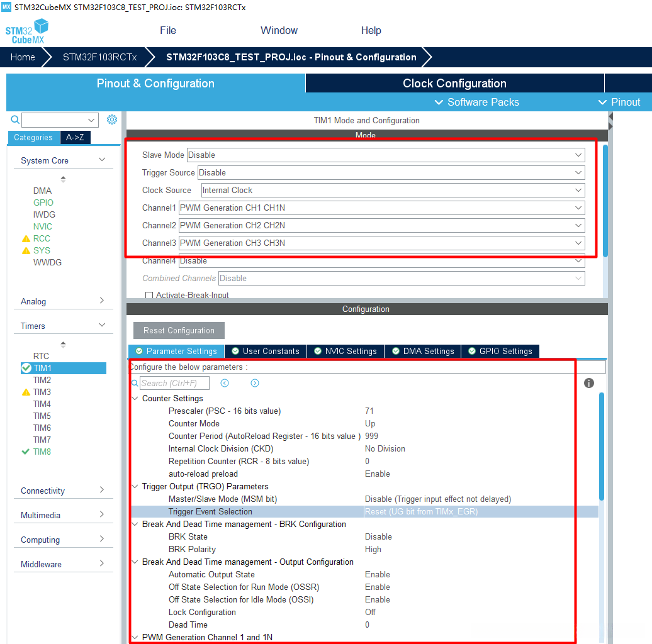This screenshot has height=644, width=652.
Task: Select the Pinout & Configuration tab
Action: (155, 83)
